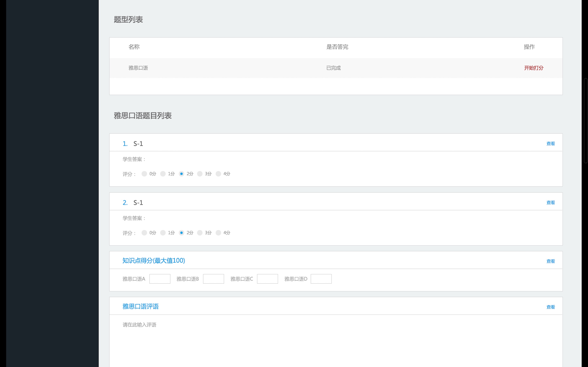588x367 pixels.
Task: Select 0分 for question 2
Action: pyautogui.click(x=144, y=233)
